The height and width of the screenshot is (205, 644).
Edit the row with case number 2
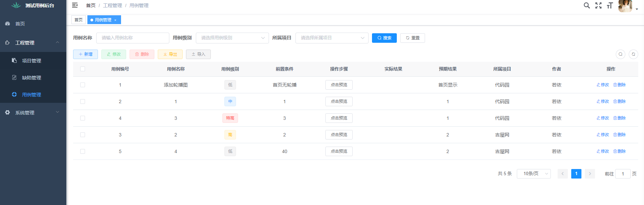point(603,101)
